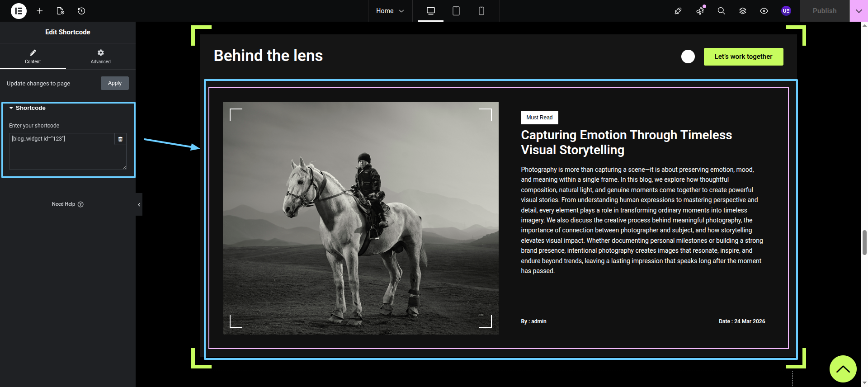Click the What's New megaphone icon

click(700, 11)
